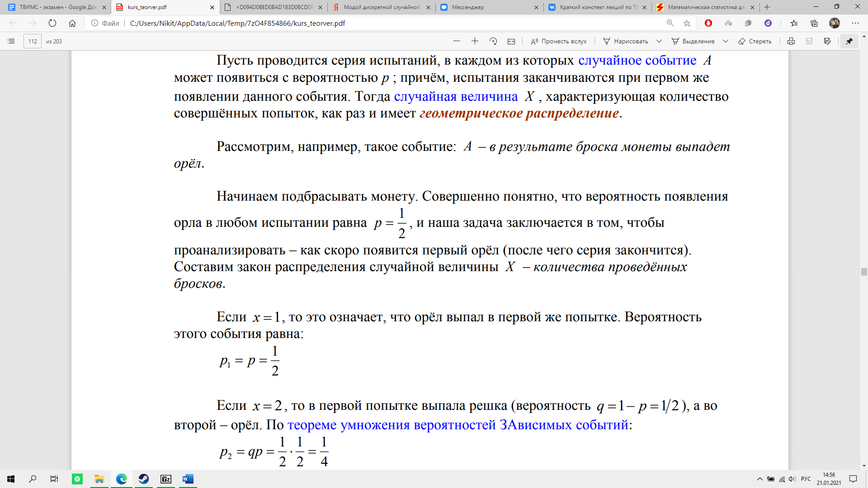Open the browser home page

72,23
